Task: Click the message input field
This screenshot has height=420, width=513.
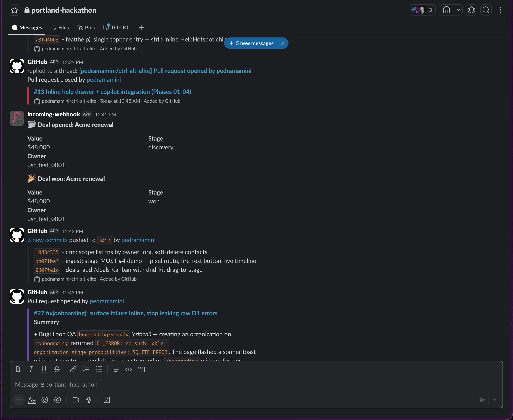Action: point(256,384)
